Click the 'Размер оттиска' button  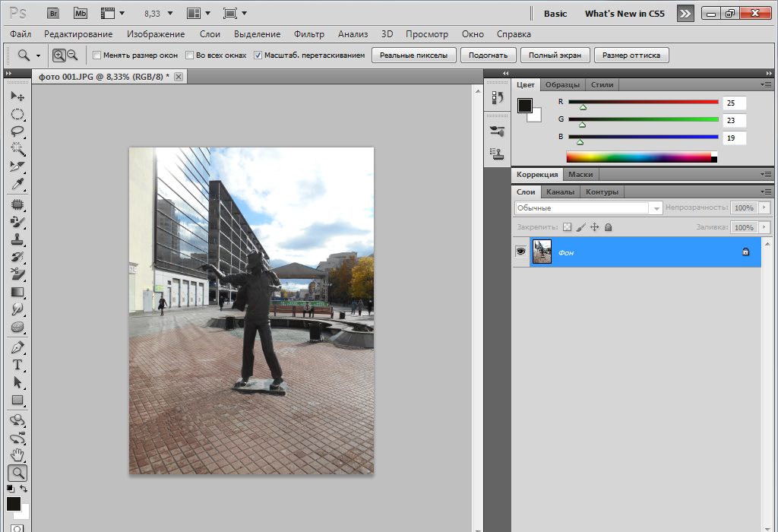tap(631, 55)
